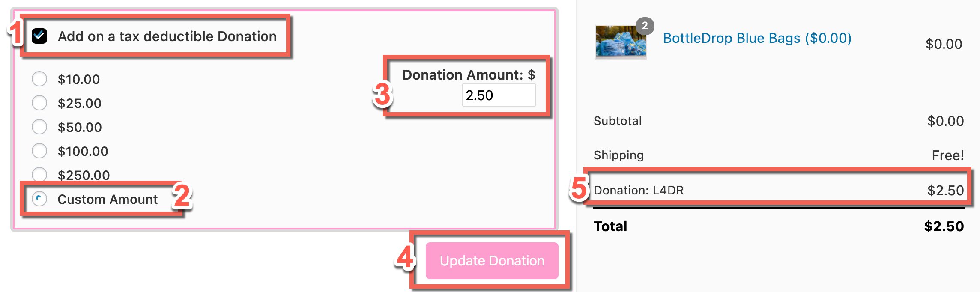Choose the $50.00 donation amount
This screenshot has height=292, width=980.
40,127
